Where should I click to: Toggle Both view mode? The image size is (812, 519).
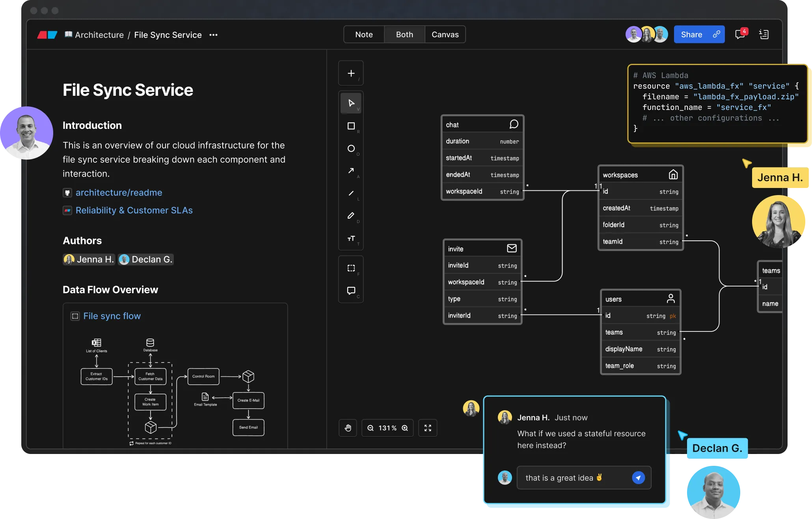pos(404,35)
